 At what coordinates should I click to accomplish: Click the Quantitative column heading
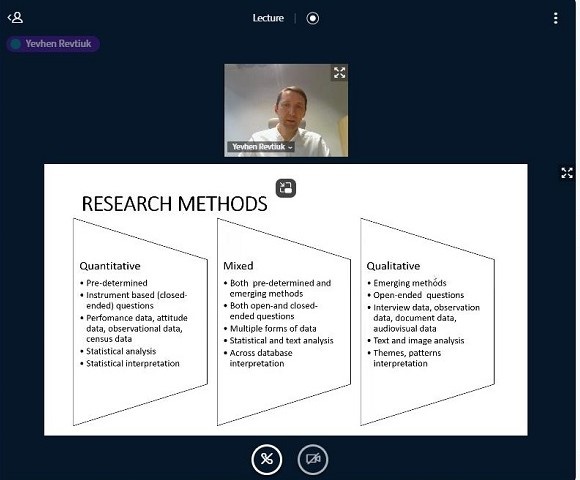(x=110, y=266)
